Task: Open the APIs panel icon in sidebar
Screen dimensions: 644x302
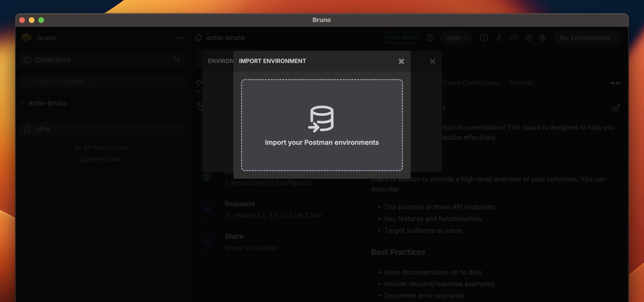Action: pos(27,129)
